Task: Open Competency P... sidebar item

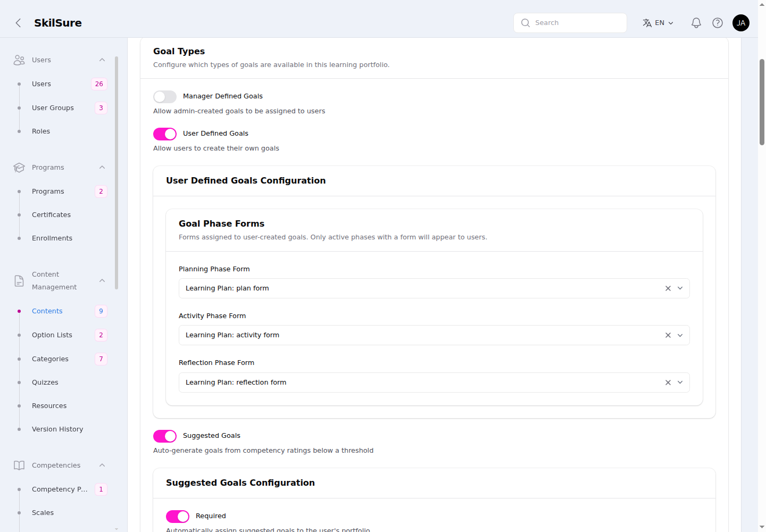Action: (60, 489)
